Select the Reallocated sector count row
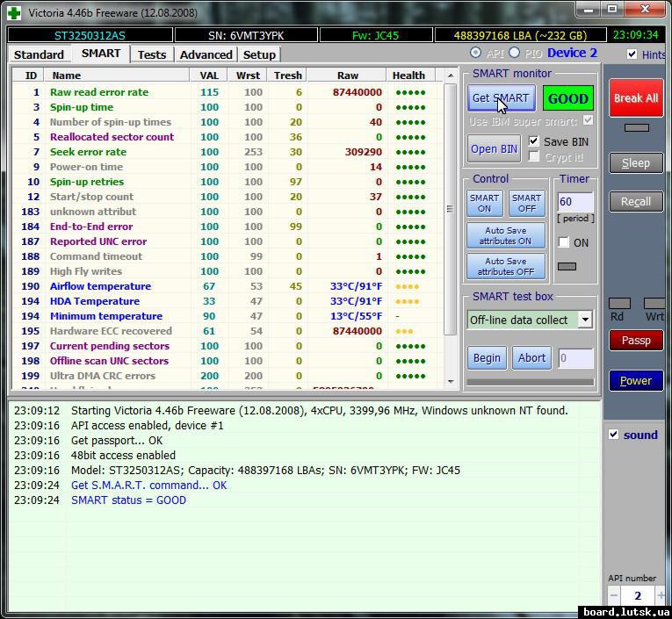The image size is (672, 619). click(x=112, y=137)
